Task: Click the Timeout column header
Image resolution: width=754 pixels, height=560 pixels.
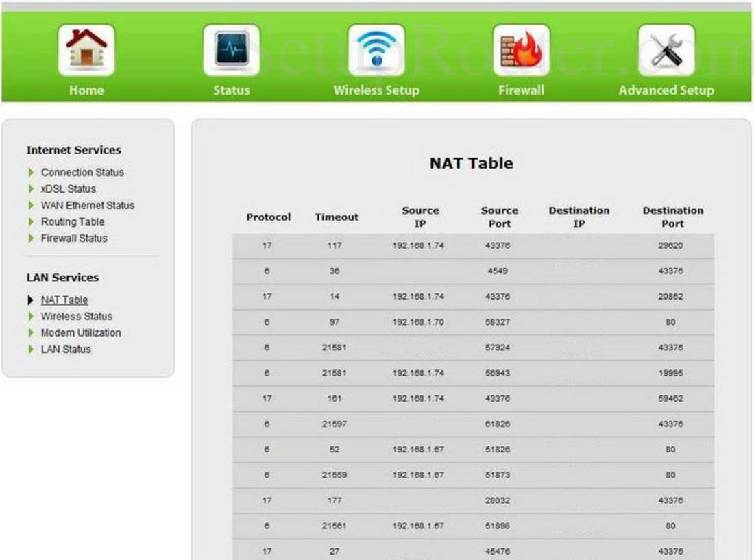Action: [x=337, y=217]
